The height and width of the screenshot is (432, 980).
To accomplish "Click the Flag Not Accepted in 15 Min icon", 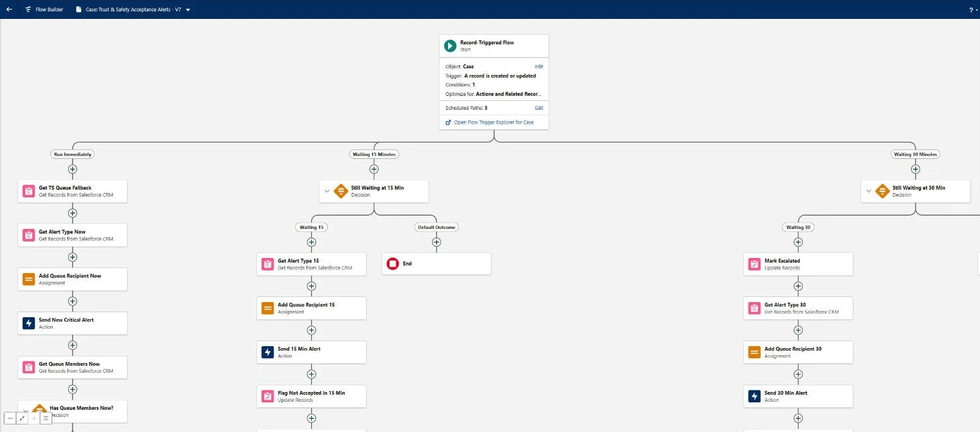I will pyautogui.click(x=267, y=397).
